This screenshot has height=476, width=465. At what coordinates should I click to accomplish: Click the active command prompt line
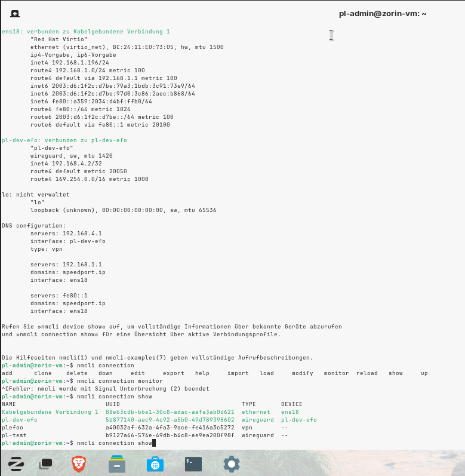click(78, 443)
